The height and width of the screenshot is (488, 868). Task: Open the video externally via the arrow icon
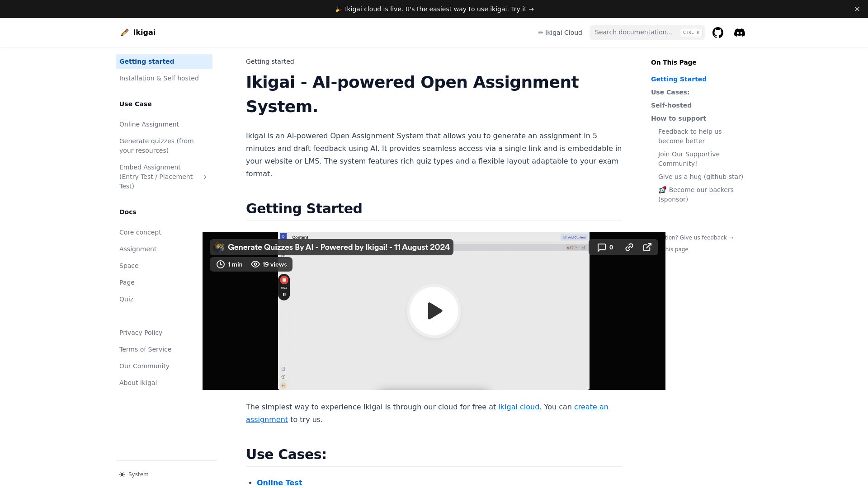(x=647, y=247)
